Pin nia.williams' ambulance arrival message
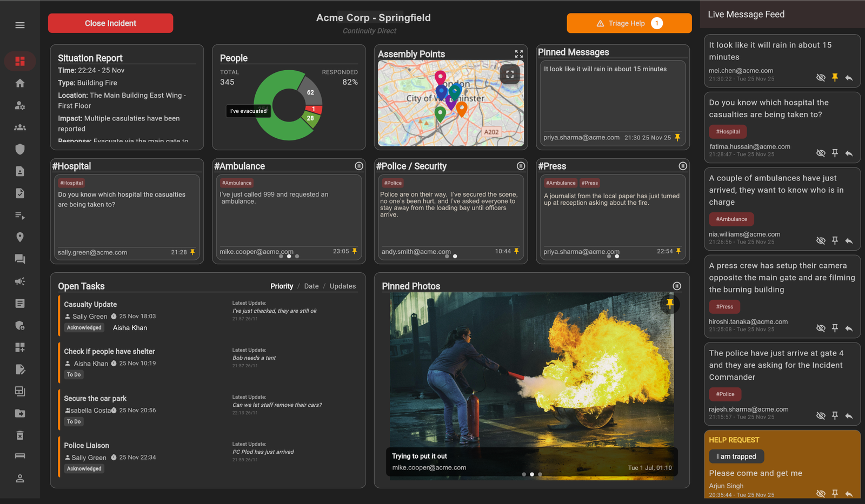The width and height of the screenshot is (865, 504). pyautogui.click(x=835, y=240)
